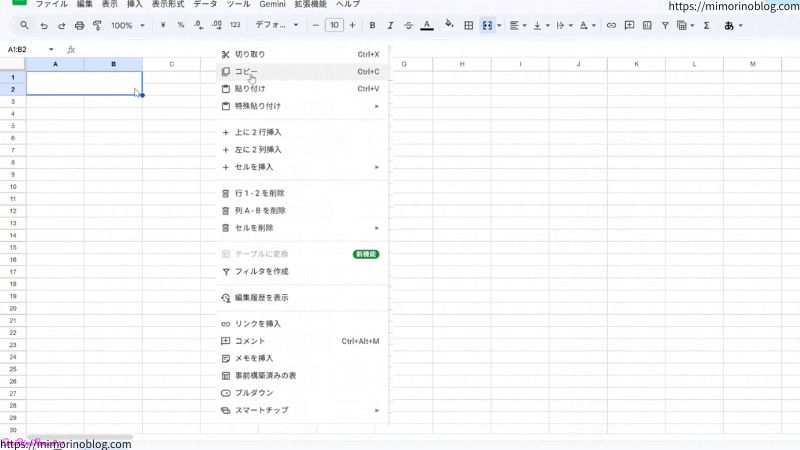Open the 100% zoom dropdown

(128, 26)
